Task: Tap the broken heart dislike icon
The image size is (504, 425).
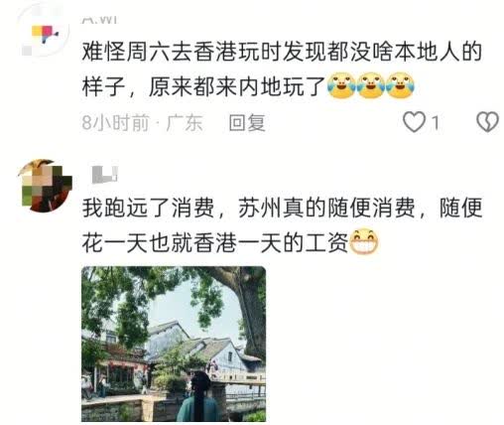Action: pos(487,122)
